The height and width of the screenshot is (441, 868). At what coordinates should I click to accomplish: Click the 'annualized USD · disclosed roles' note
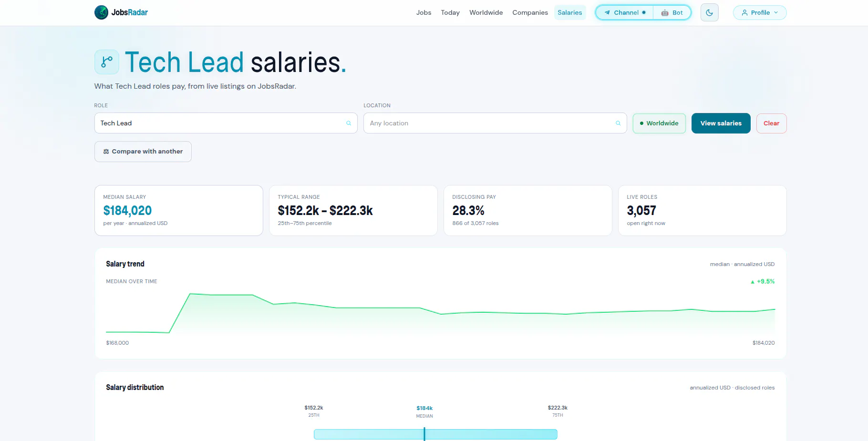click(732, 388)
